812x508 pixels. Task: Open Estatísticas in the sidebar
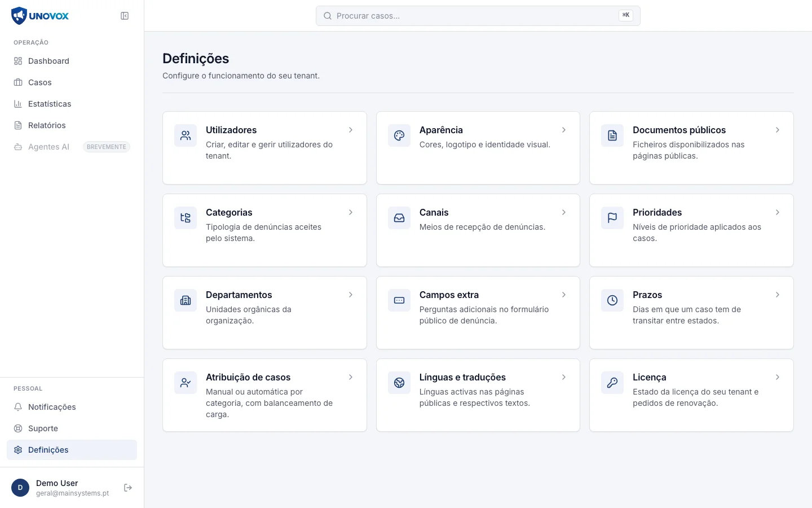coord(72,104)
